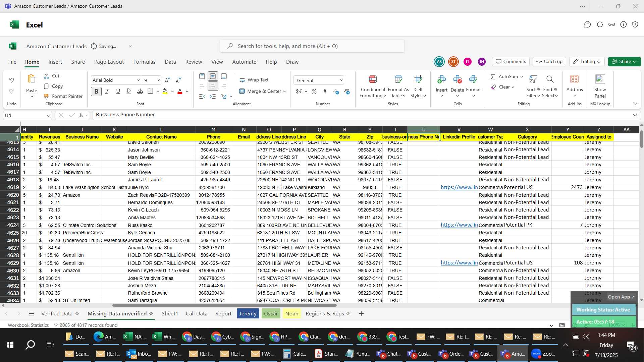Increase indent of cell text
The height and width of the screenshot is (362, 644).
click(213, 97)
